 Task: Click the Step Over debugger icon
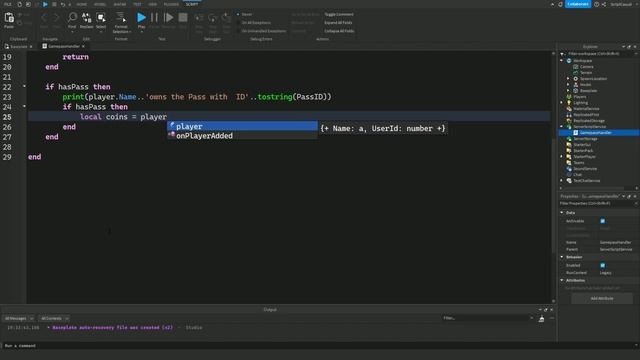[x=213, y=18]
